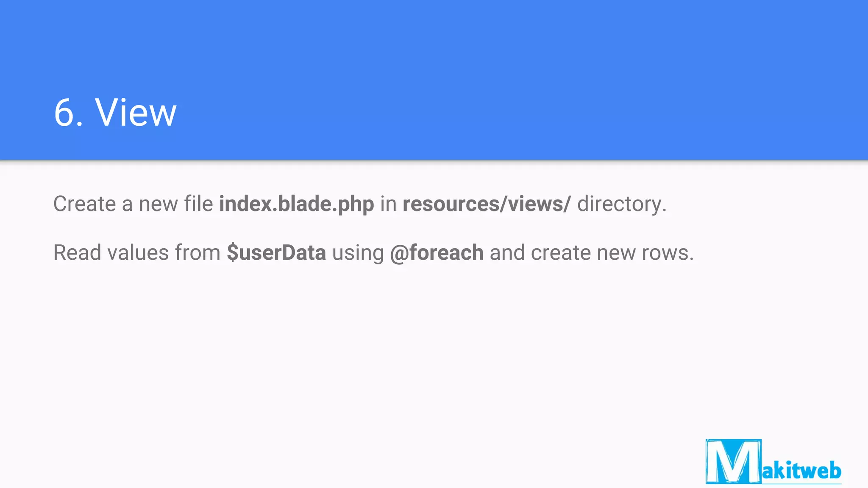Select the '6. View' slide title
Screen dimensions: 868x488
click(115, 113)
